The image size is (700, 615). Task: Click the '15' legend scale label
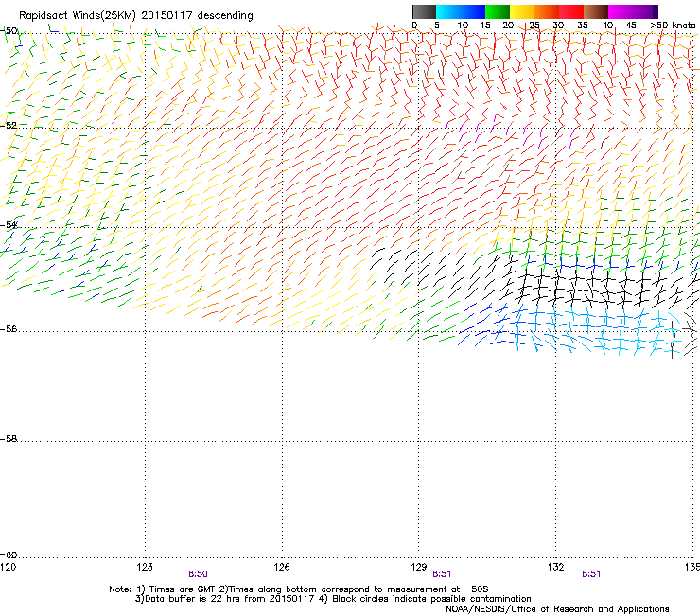(x=485, y=26)
